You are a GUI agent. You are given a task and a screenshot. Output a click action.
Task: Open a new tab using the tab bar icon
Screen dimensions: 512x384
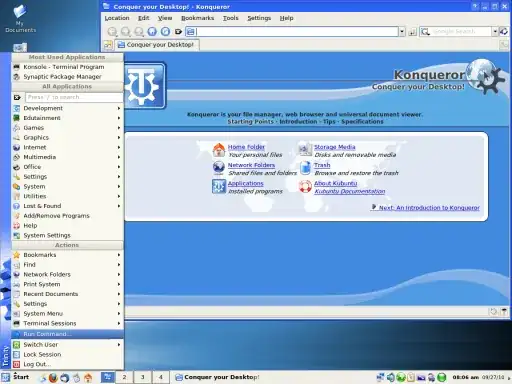108,45
